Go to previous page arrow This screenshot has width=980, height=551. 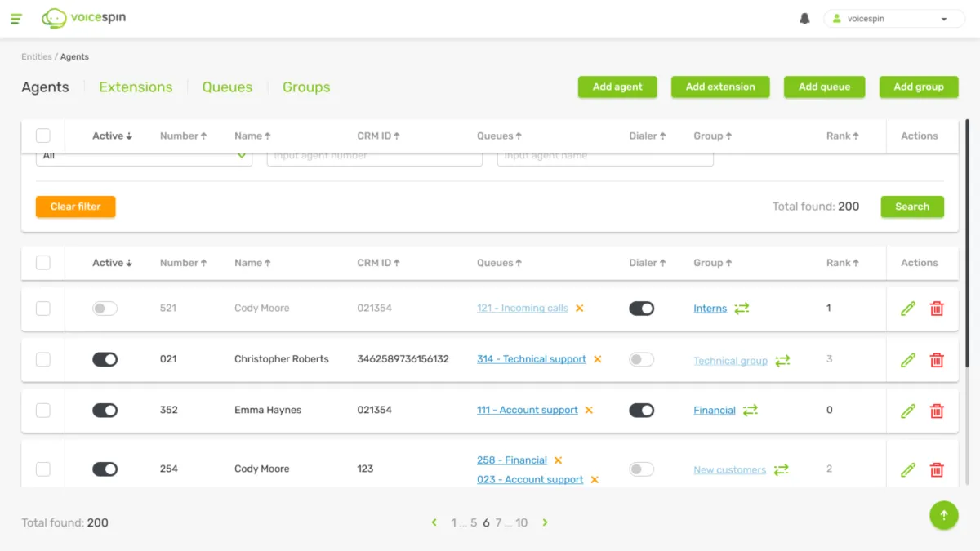coord(434,522)
